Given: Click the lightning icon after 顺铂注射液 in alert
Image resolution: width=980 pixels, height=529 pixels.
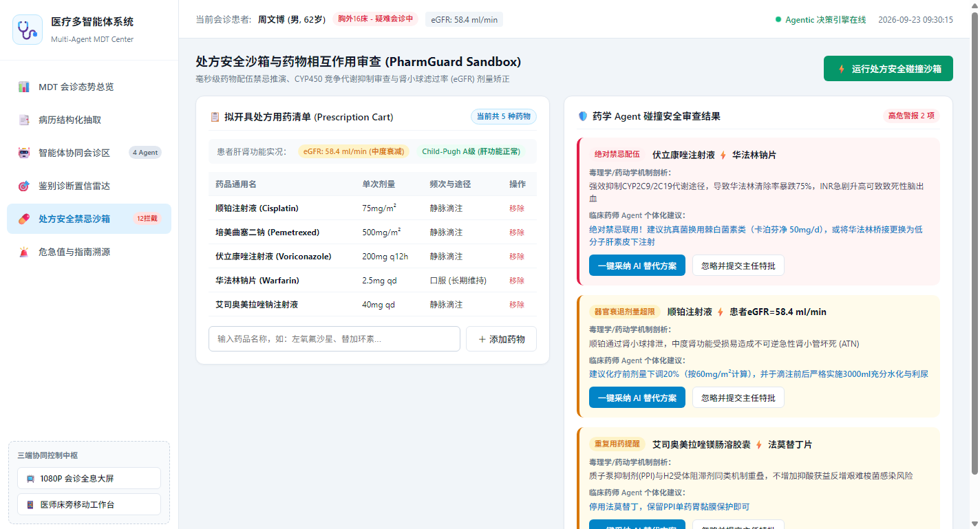Looking at the screenshot, I should (x=721, y=312).
